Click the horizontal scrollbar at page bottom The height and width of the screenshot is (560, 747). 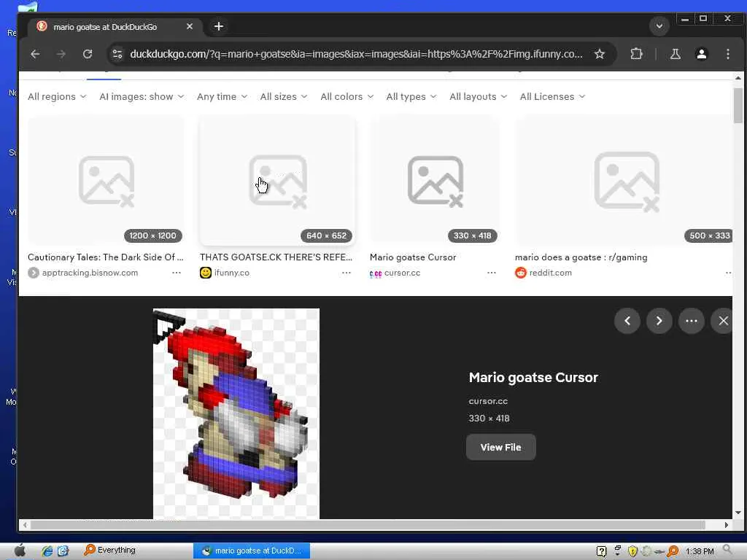point(368,525)
